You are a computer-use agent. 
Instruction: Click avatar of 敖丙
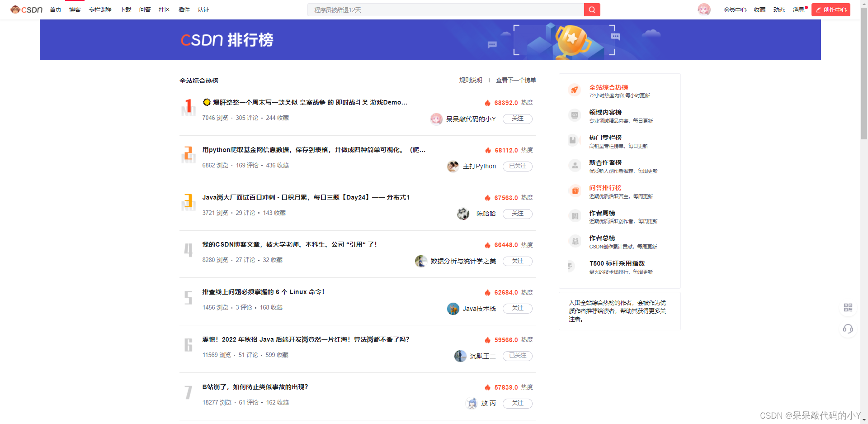pyautogui.click(x=472, y=403)
